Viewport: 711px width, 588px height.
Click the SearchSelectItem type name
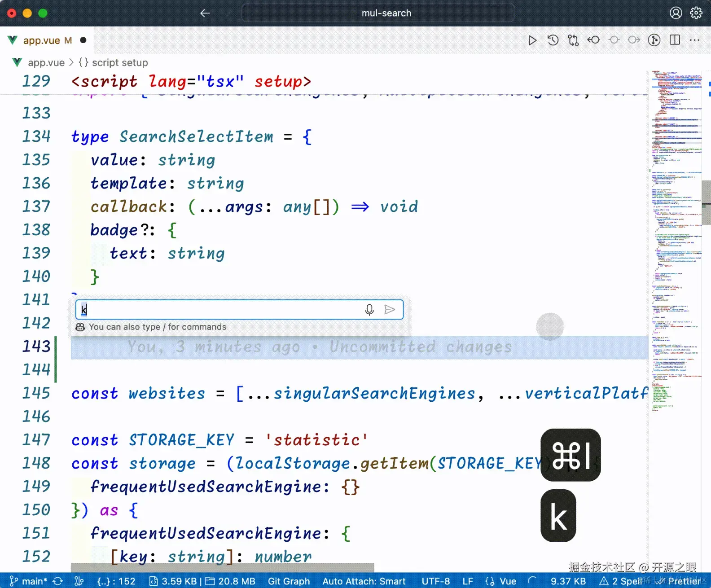[196, 136]
